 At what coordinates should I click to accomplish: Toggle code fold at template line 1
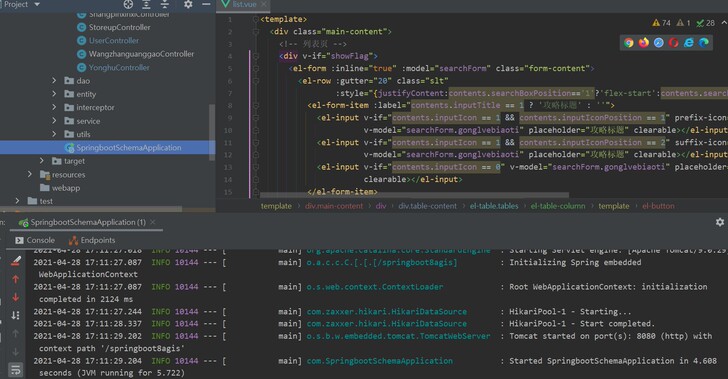pos(255,20)
